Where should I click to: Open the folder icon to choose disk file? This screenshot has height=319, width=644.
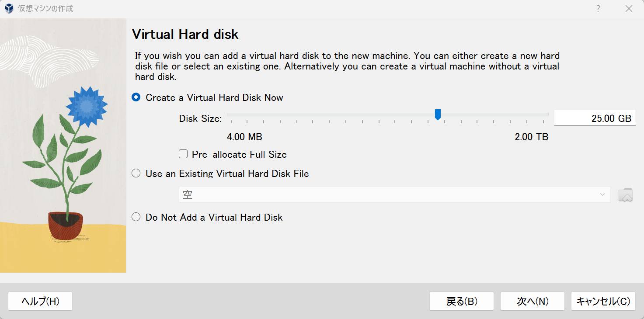[x=626, y=195]
